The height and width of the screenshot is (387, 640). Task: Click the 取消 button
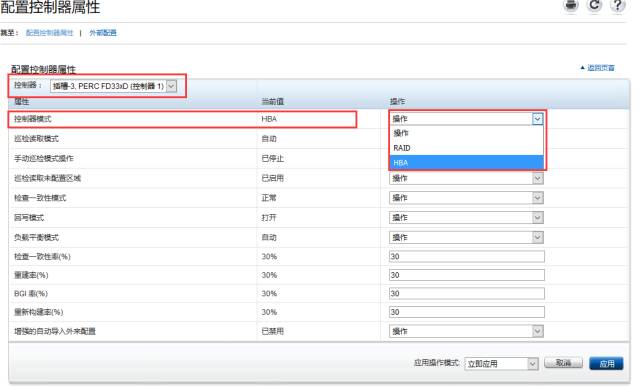[563, 363]
